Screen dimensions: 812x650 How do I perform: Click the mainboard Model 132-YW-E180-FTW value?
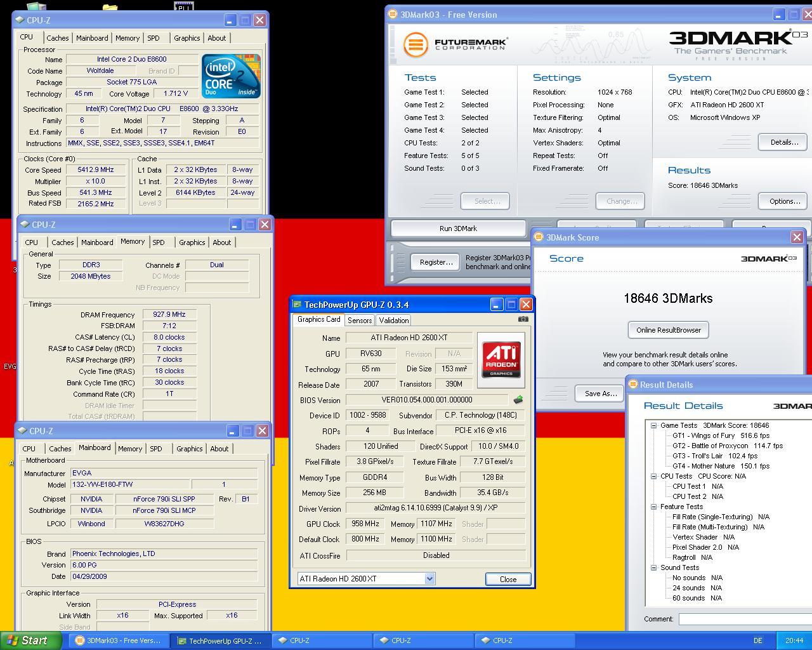click(x=130, y=485)
